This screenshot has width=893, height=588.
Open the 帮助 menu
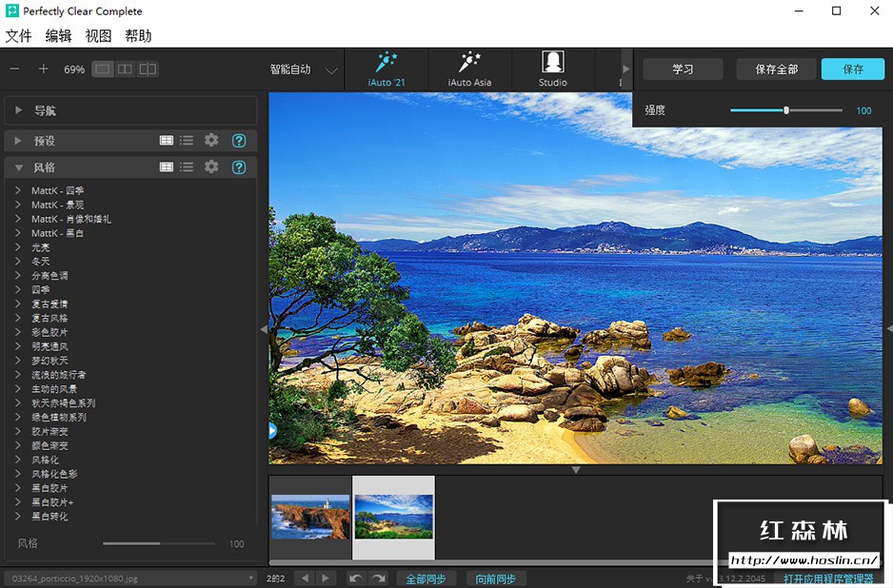tap(138, 36)
